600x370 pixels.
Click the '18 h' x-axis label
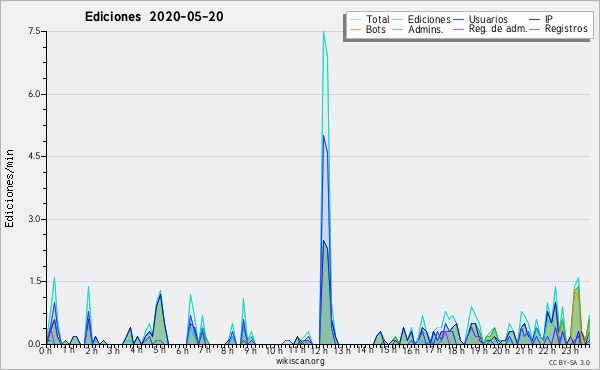click(456, 351)
